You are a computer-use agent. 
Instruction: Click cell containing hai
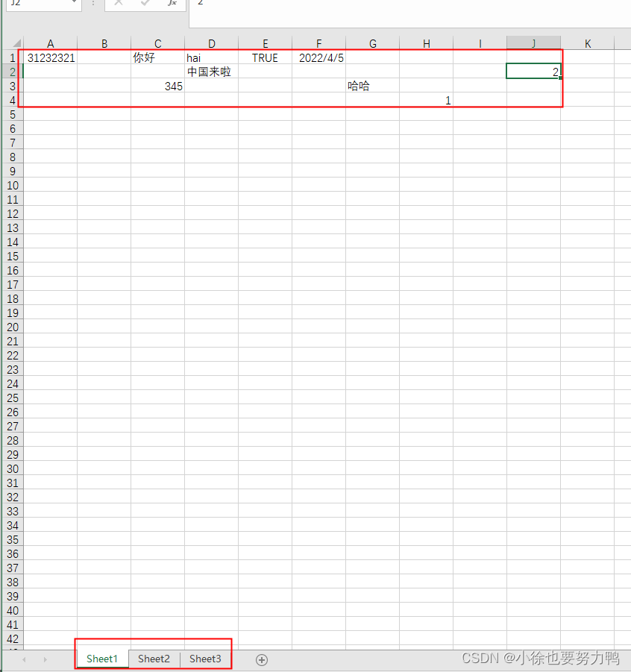pos(211,58)
